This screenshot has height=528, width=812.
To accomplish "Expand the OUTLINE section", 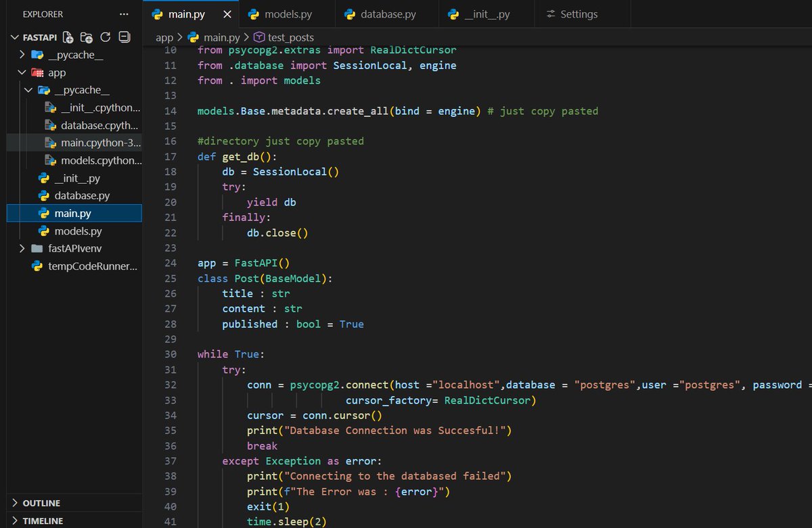I will (15, 503).
